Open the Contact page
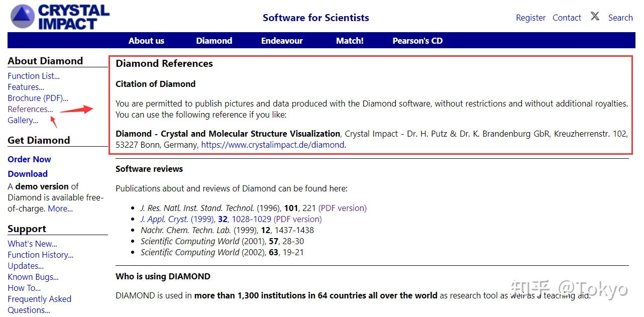The width and height of the screenshot is (644, 317). (566, 18)
